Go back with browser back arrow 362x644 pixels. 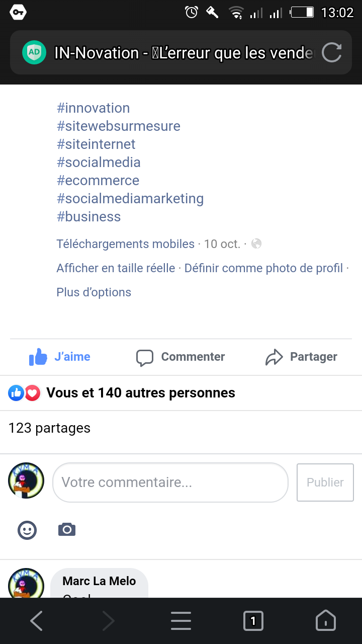click(36, 621)
